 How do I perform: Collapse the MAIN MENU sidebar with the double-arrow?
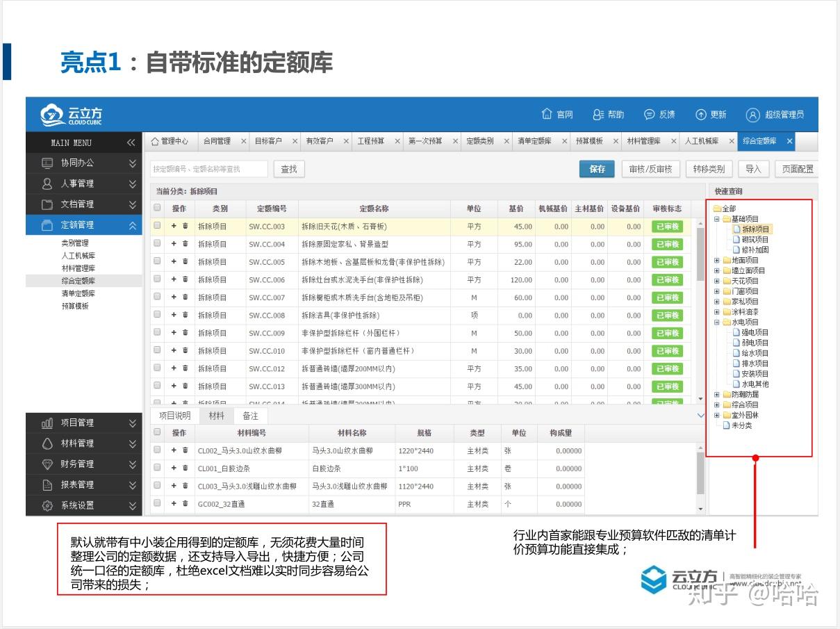[131, 142]
